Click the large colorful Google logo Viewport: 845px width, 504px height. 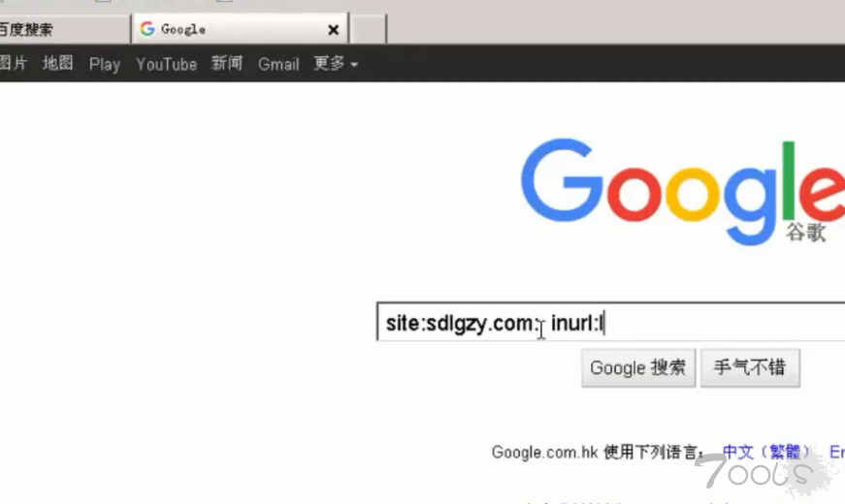coord(683,191)
